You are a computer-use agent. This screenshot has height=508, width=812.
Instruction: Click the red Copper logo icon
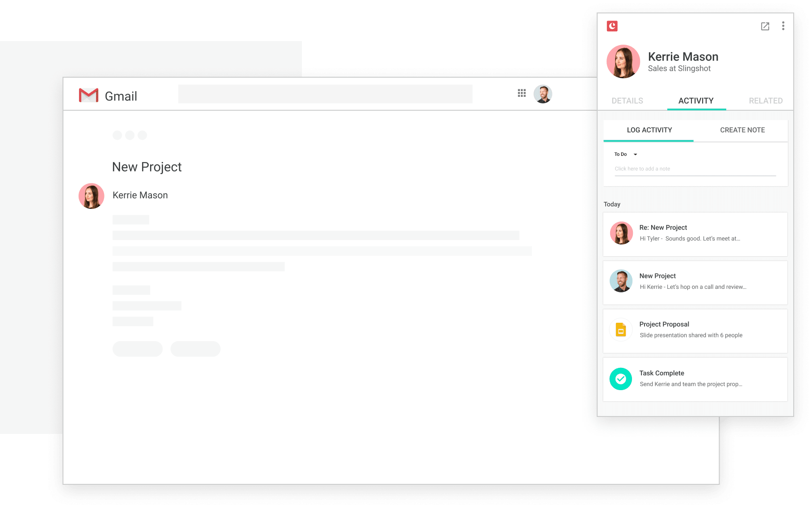[612, 26]
